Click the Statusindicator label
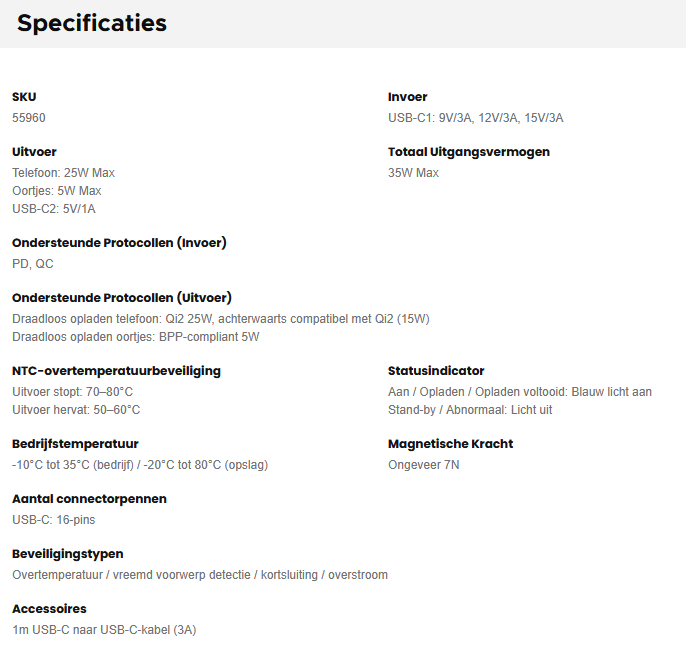 tap(436, 371)
